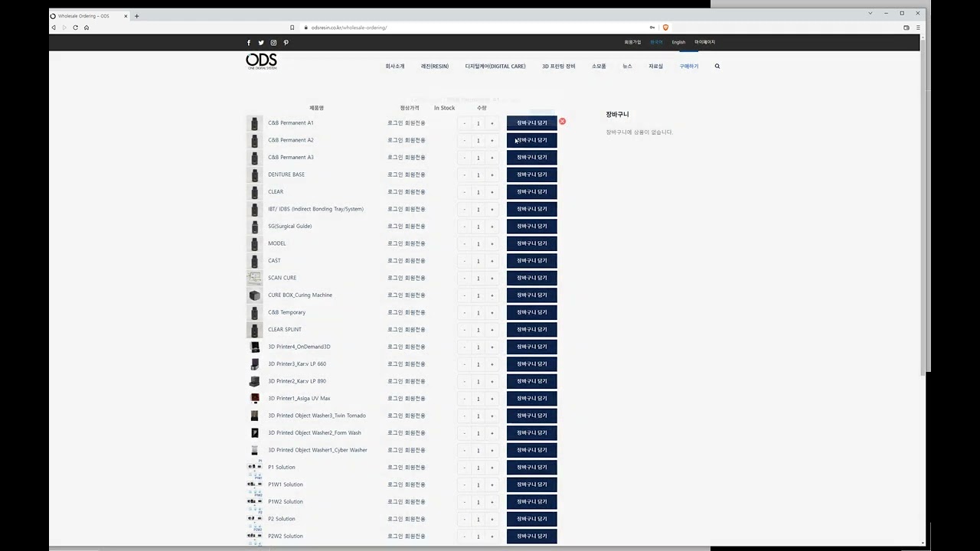
Task: Add CLEAR SPLINT to cart
Action: point(532,330)
